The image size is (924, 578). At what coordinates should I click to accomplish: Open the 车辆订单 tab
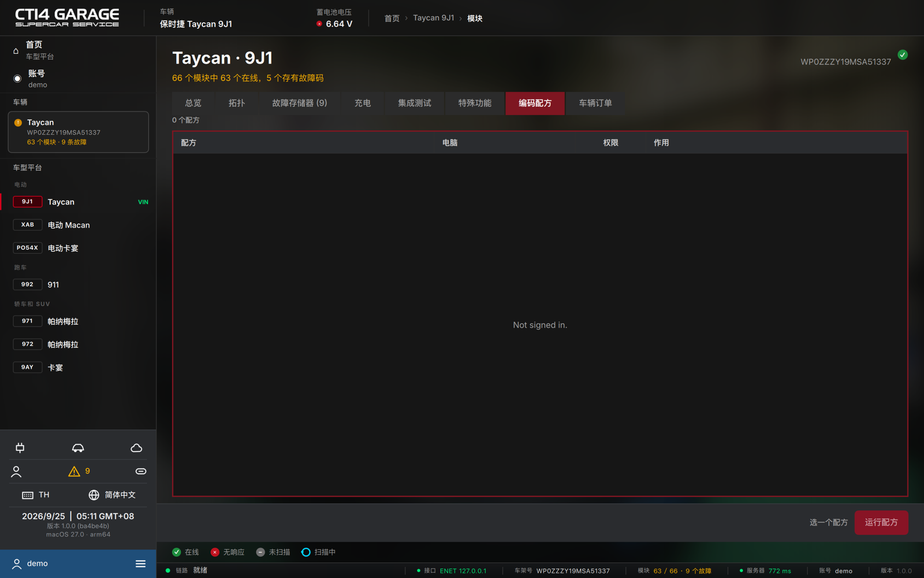[x=595, y=103]
